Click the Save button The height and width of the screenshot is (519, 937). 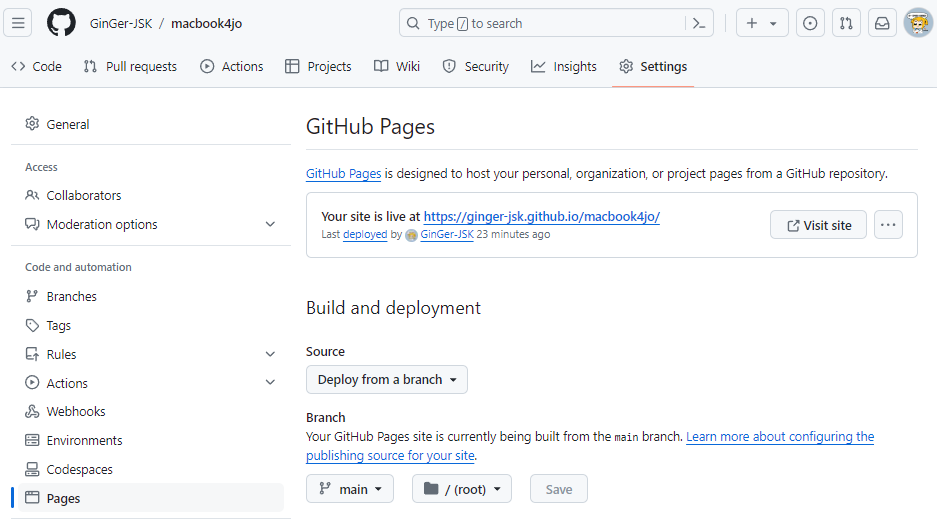[559, 489]
